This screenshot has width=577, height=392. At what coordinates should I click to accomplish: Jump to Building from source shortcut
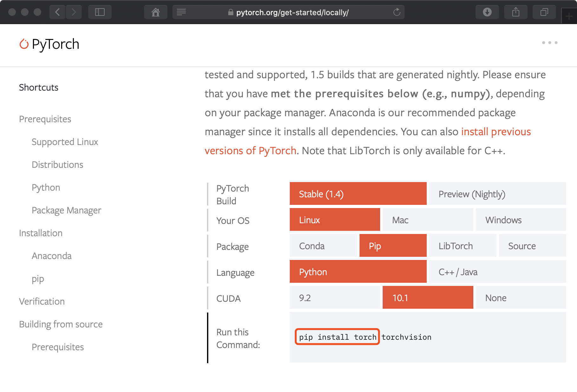click(61, 324)
